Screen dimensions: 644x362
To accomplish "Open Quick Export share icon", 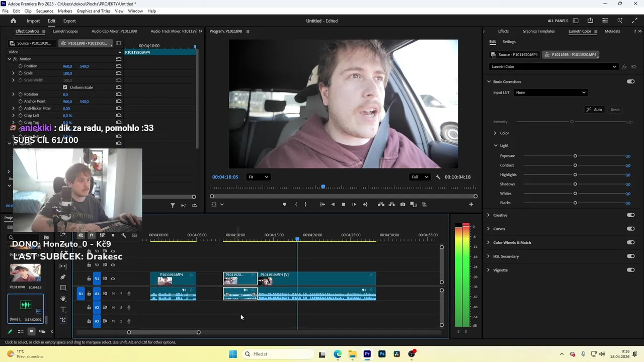I will point(590,21).
